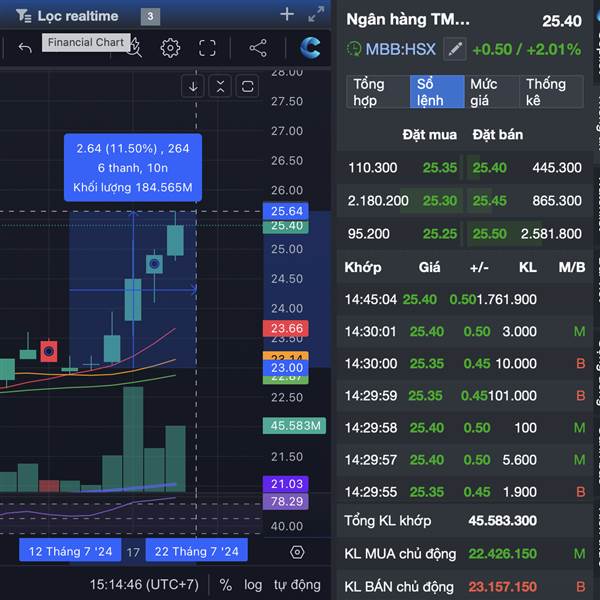Image resolution: width=600 pixels, height=600 pixels.
Task: Click the Đặt mua column header
Action: (429, 135)
